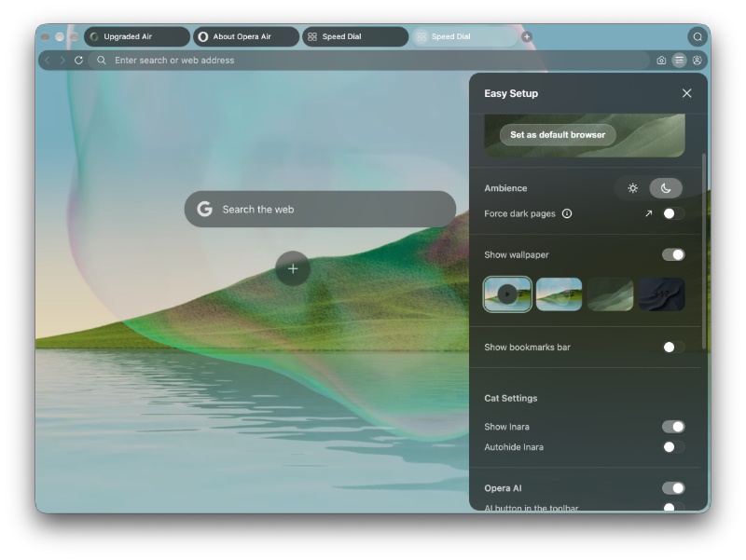Open the snapshot camera icon in the toolbar

coord(661,61)
